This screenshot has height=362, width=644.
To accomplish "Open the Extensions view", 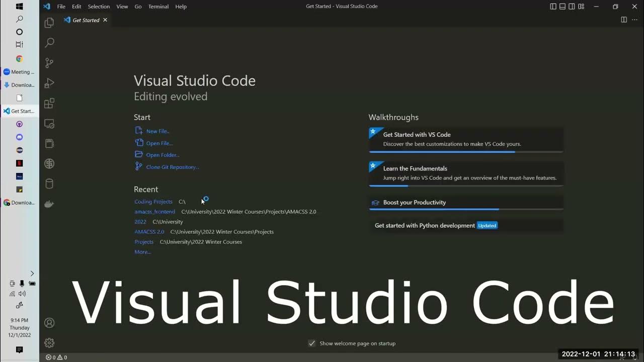I will coord(49,103).
